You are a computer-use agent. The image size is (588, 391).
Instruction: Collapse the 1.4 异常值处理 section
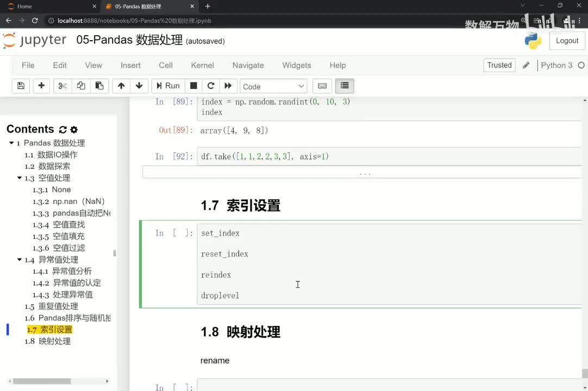(20, 260)
